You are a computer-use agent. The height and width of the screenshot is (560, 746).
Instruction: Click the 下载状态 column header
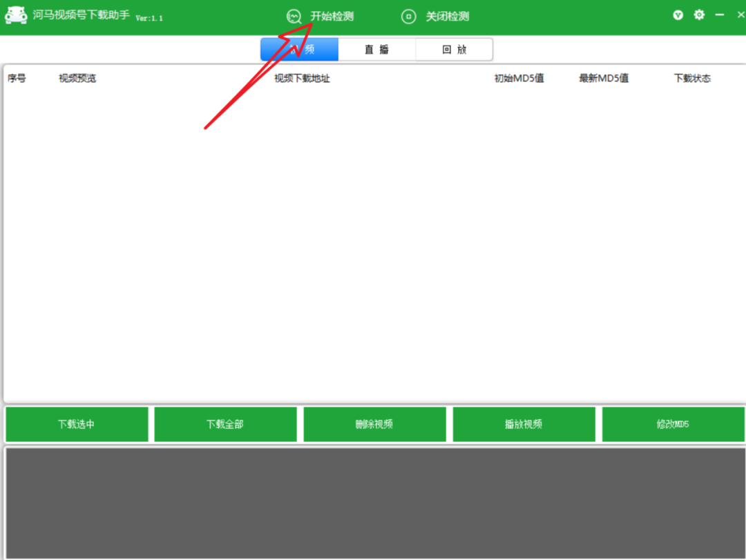coord(692,79)
